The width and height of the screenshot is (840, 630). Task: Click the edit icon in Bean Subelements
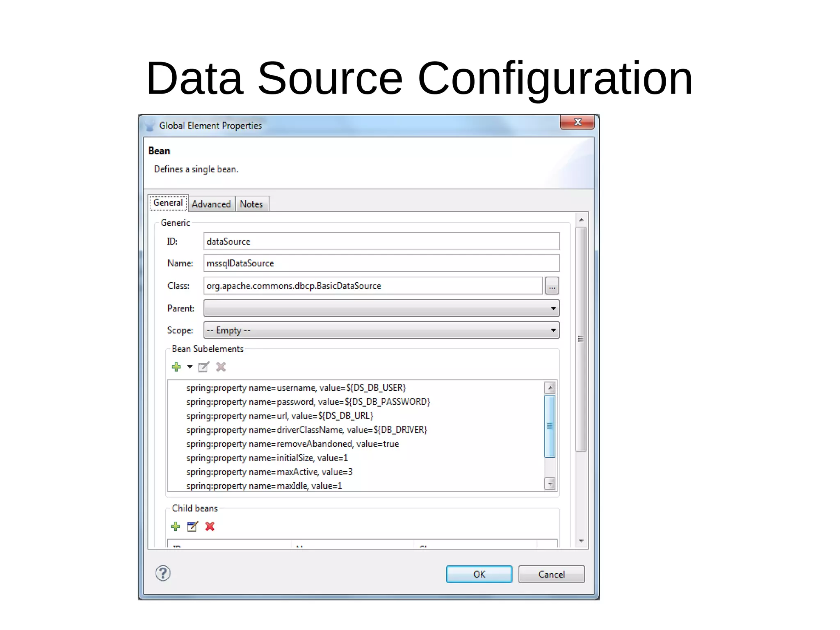[203, 367]
